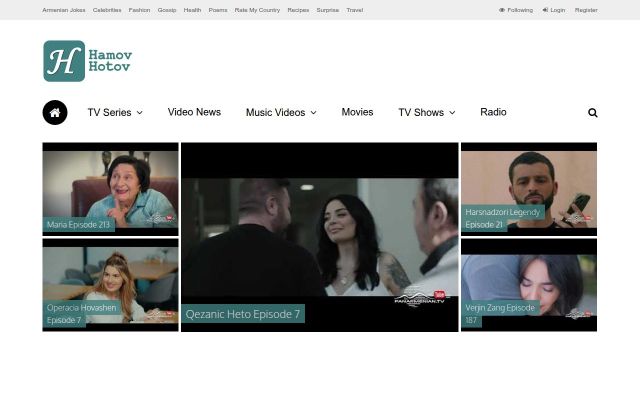Go to Armenian Jokes link

point(64,10)
